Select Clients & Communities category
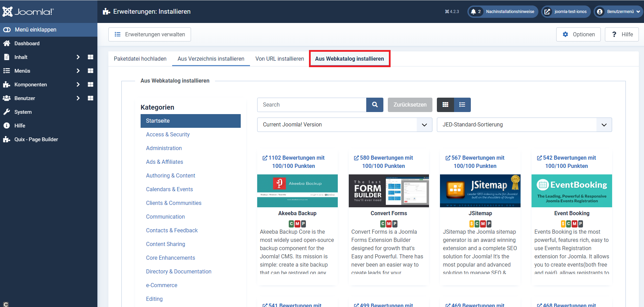This screenshot has width=644, height=307. (174, 203)
